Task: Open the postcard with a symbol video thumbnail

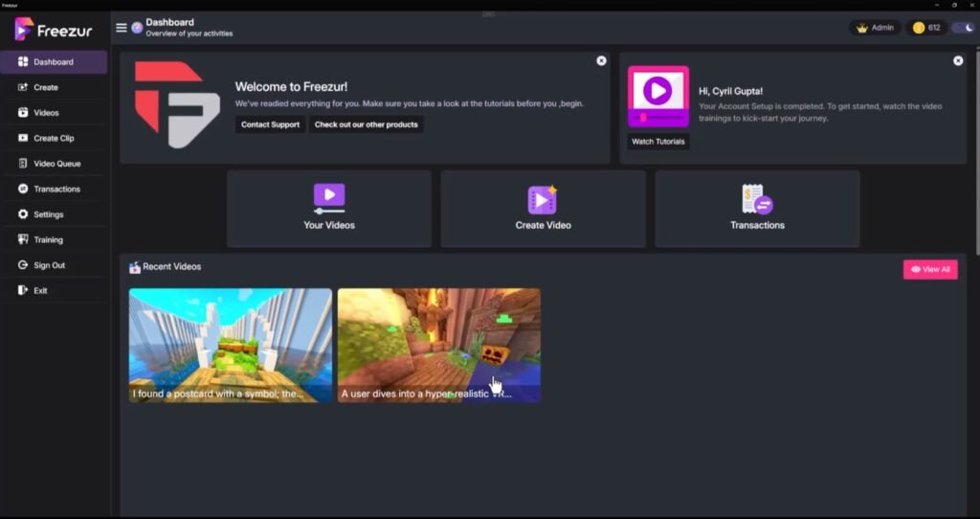Action: pyautogui.click(x=231, y=345)
